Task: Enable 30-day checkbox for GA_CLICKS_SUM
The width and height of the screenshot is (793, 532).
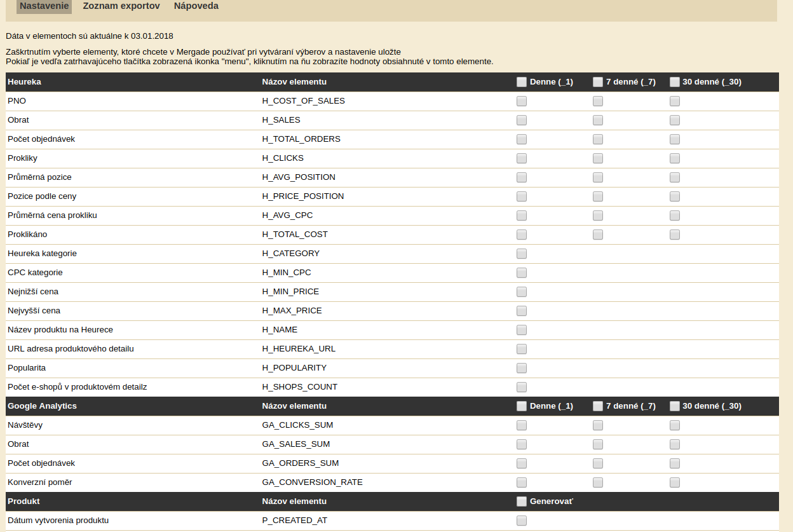Action: pos(675,425)
